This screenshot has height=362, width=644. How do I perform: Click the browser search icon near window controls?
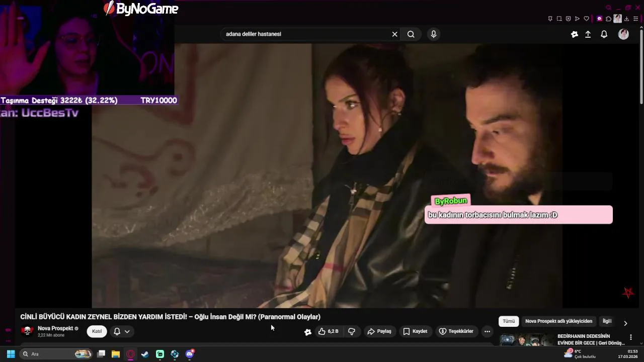click(609, 8)
